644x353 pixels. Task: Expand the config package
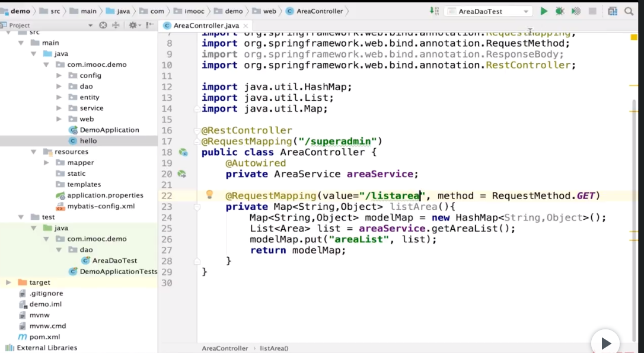59,75
